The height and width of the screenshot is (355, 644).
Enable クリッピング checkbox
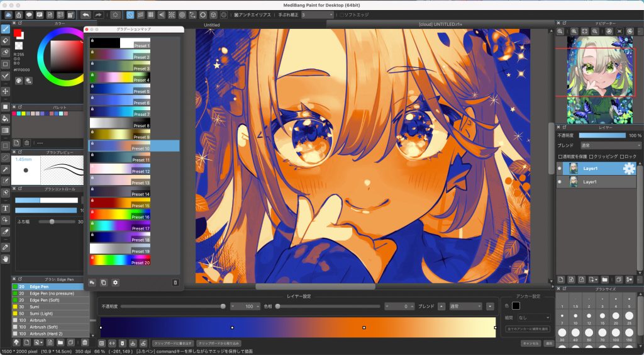591,157
